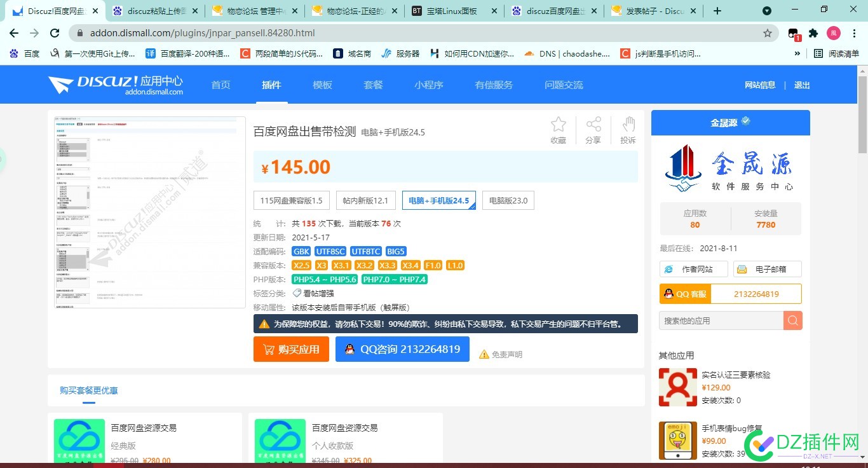This screenshot has height=468, width=868.
Task: Click the address bar URL
Action: coord(202,33)
